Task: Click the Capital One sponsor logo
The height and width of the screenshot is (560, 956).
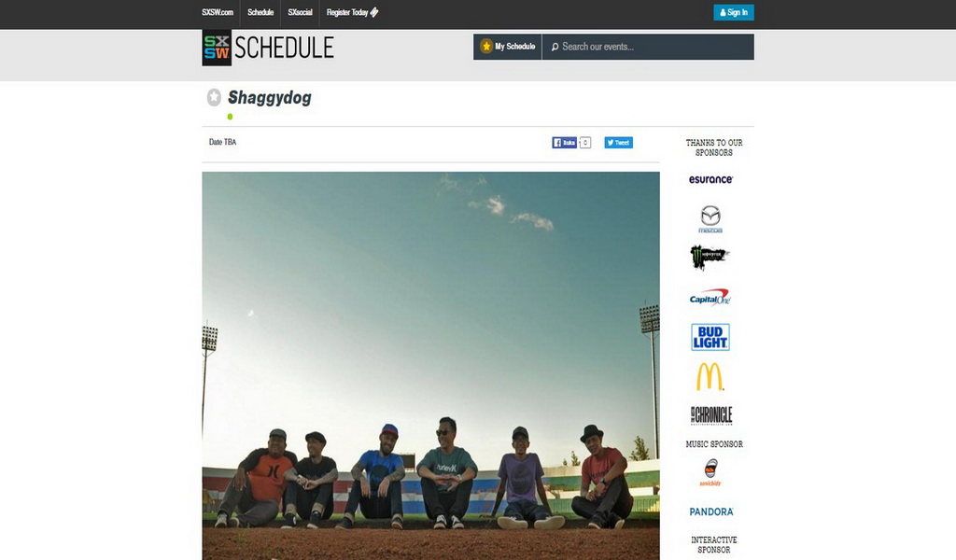Action: 710,298
